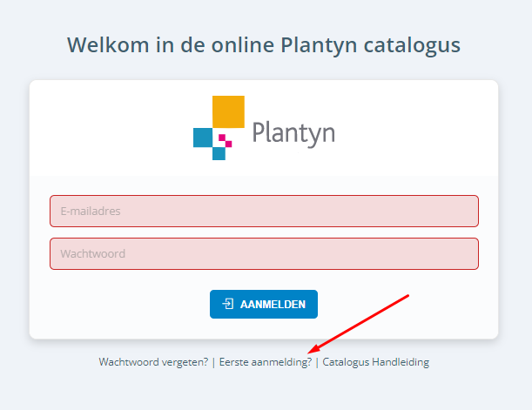Open the Eerste aanmelding? link
This screenshot has width=532, height=410.
[x=266, y=362]
